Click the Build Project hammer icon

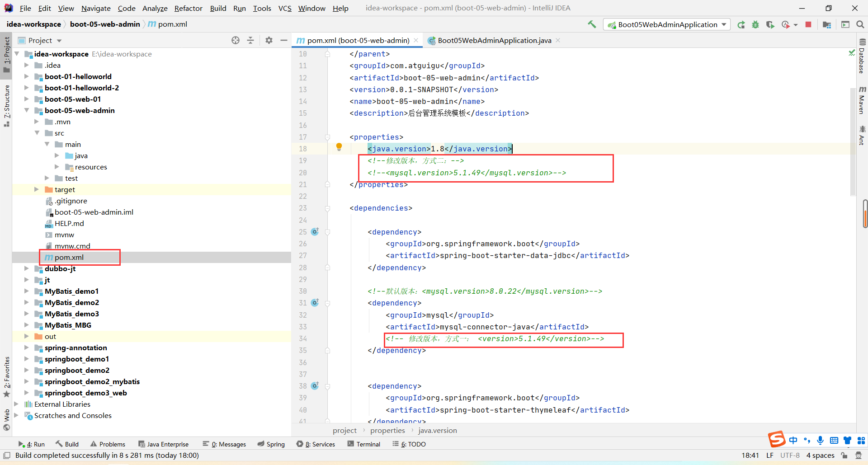(x=592, y=24)
